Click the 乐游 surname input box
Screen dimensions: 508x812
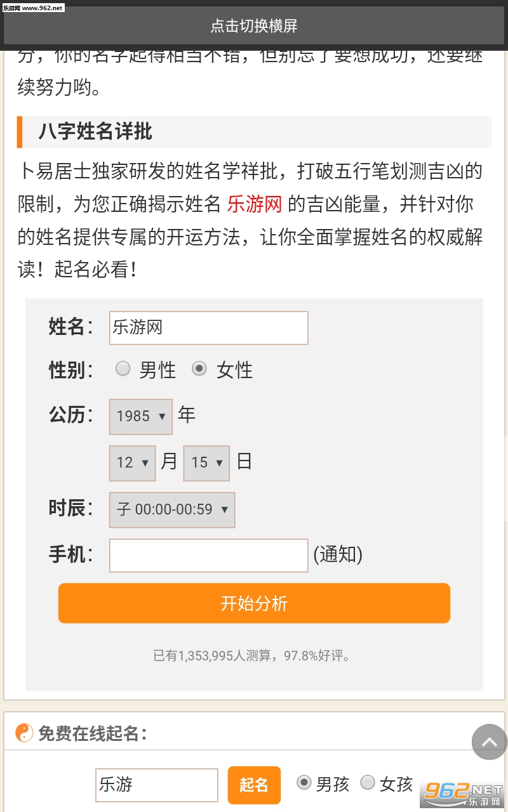pyautogui.click(x=156, y=785)
